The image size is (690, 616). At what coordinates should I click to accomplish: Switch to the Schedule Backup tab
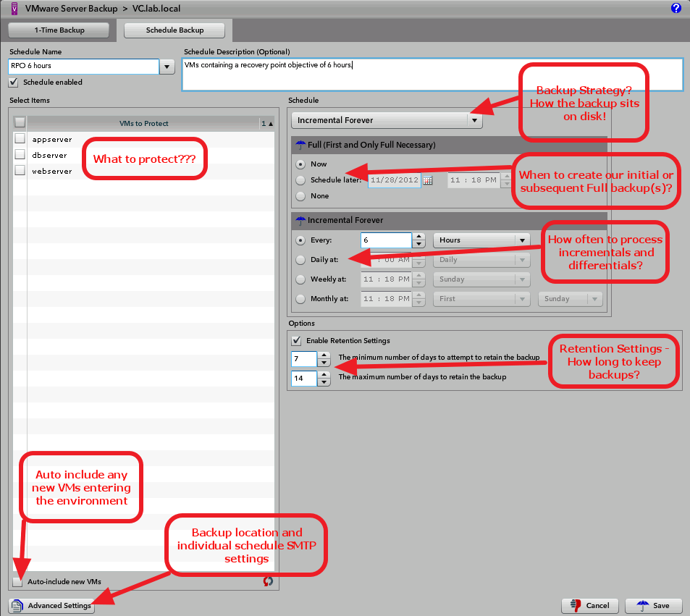(174, 30)
